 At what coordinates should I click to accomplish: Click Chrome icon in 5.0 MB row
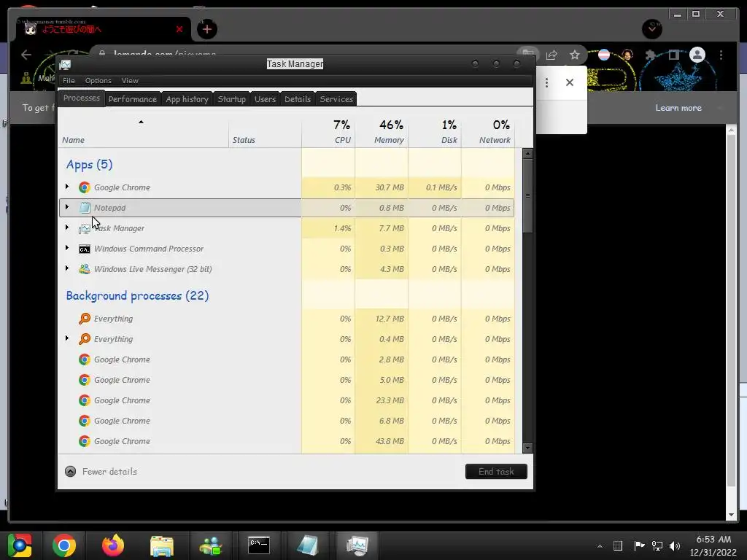(85, 380)
